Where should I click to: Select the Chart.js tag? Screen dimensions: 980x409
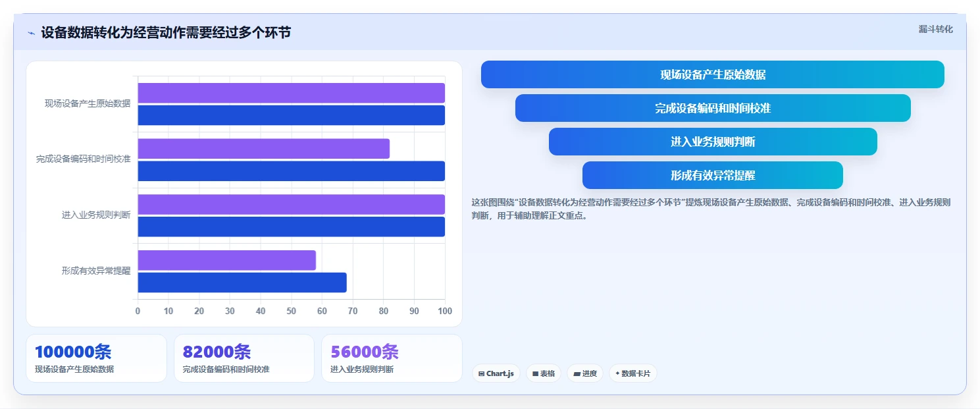pyautogui.click(x=496, y=373)
